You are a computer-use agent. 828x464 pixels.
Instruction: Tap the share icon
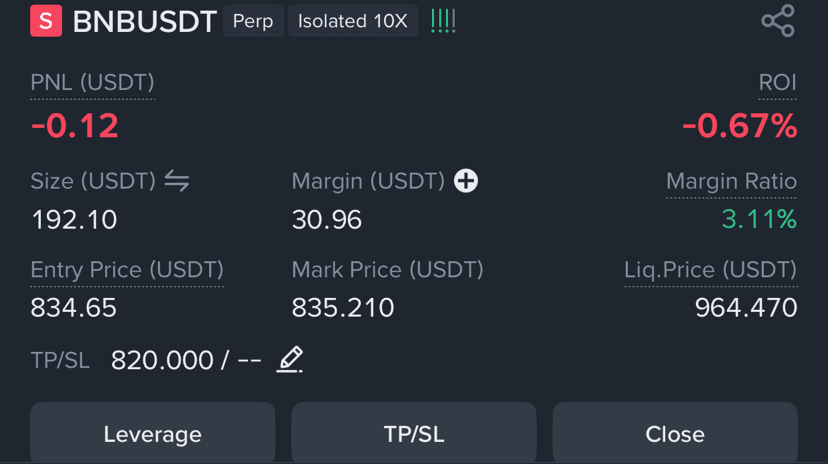click(778, 21)
